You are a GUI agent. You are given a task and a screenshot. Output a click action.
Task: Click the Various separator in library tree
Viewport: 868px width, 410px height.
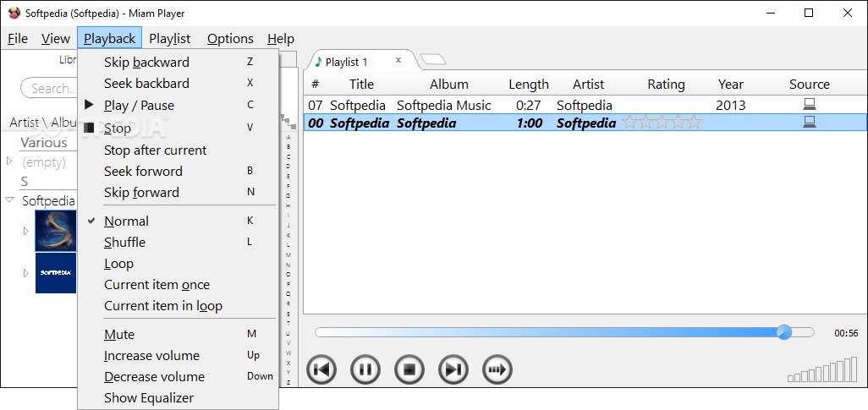pyautogui.click(x=44, y=142)
